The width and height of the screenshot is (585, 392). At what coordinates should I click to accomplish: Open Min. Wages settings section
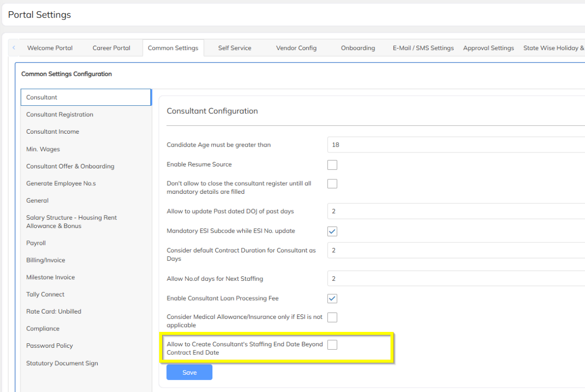pos(43,149)
